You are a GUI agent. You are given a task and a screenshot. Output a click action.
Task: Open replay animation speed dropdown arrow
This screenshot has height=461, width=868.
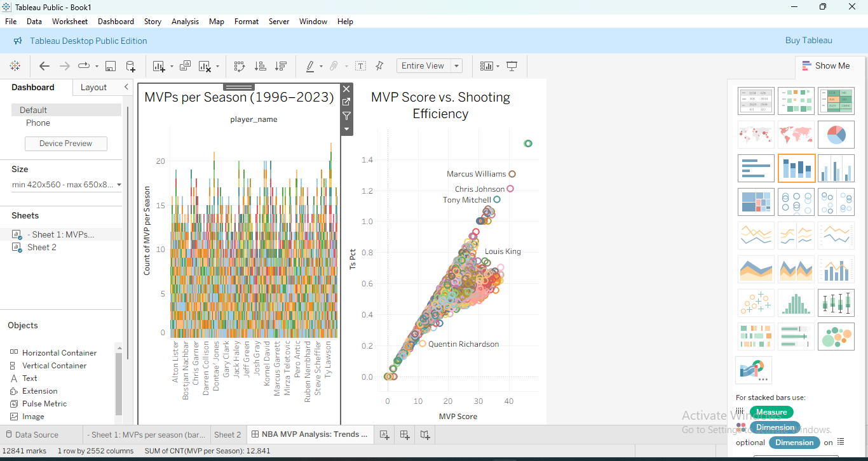pyautogui.click(x=97, y=66)
